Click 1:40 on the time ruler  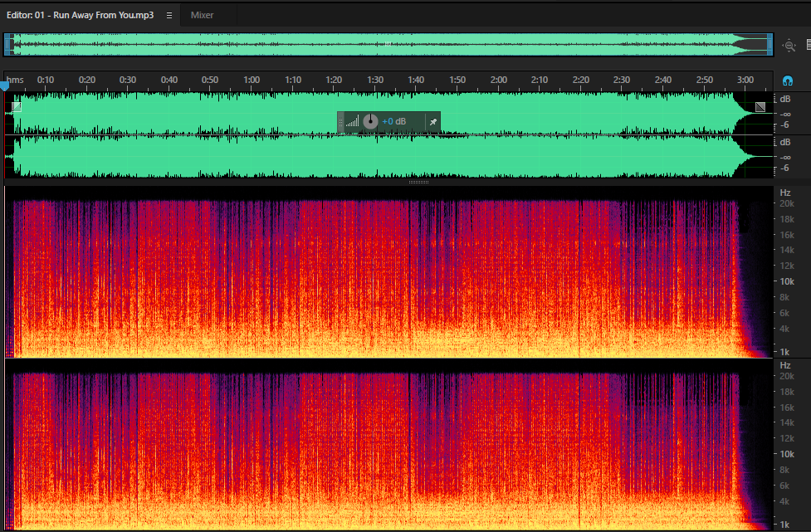click(416, 80)
